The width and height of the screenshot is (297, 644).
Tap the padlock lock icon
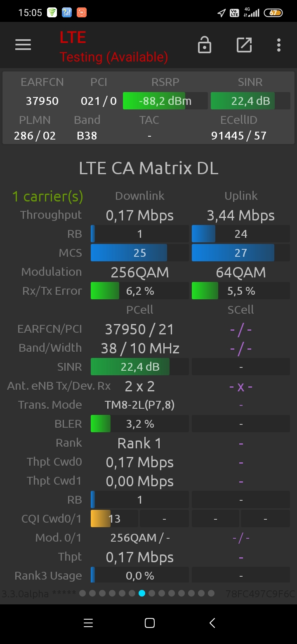tap(205, 45)
